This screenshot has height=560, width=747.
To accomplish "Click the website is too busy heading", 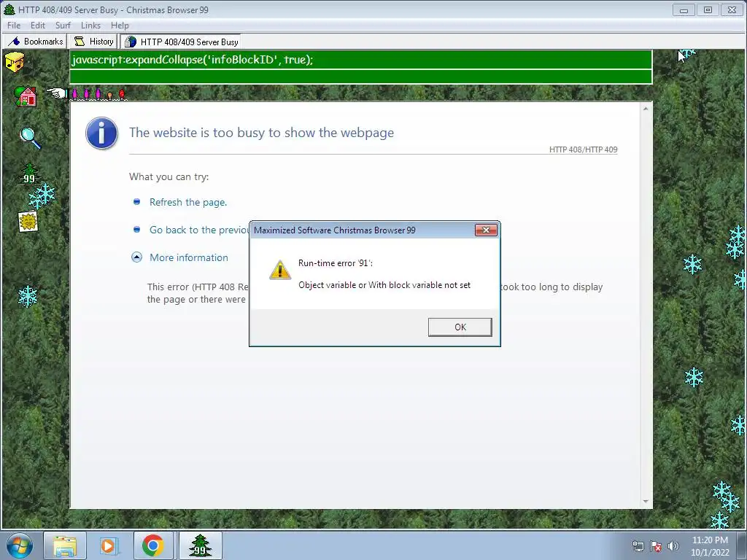I will point(262,133).
